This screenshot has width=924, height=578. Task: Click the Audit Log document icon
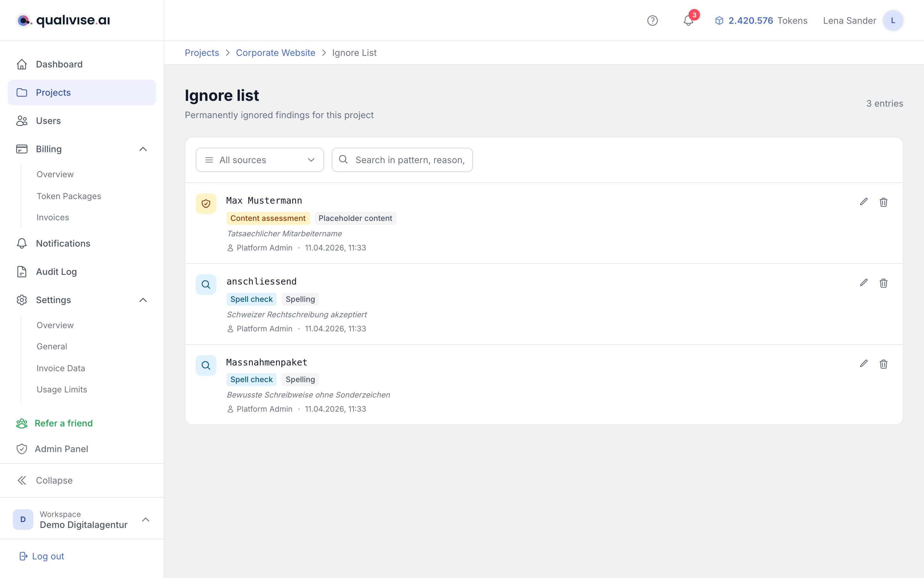[x=22, y=272]
